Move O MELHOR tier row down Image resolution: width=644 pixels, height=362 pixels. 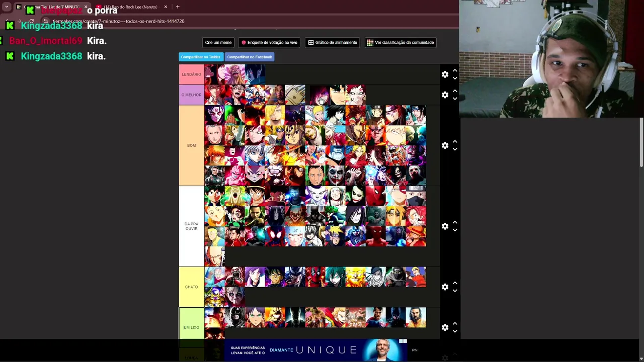455,99
